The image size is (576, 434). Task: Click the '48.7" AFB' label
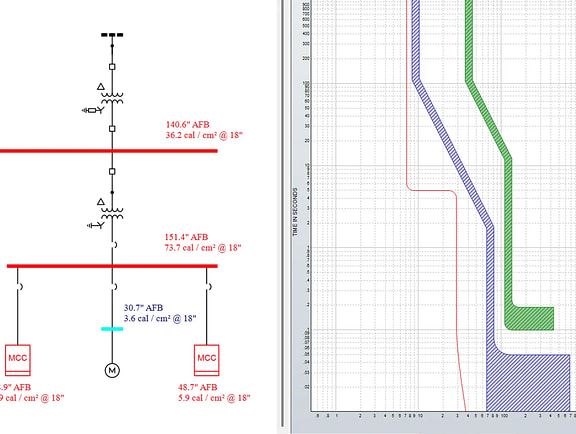[x=198, y=387]
